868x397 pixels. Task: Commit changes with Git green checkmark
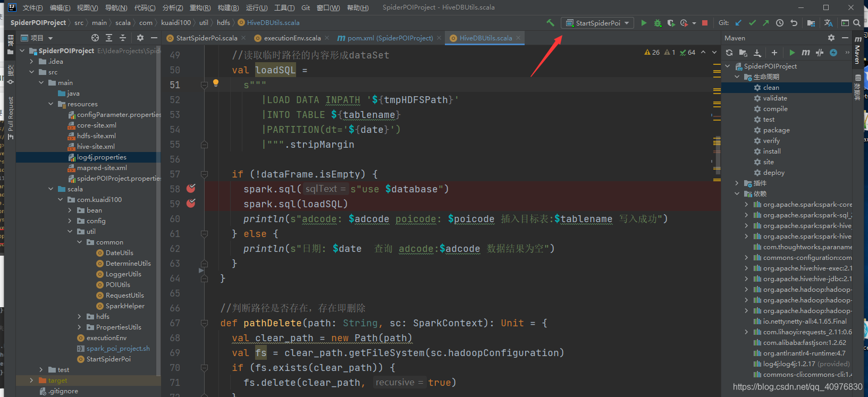tap(752, 23)
